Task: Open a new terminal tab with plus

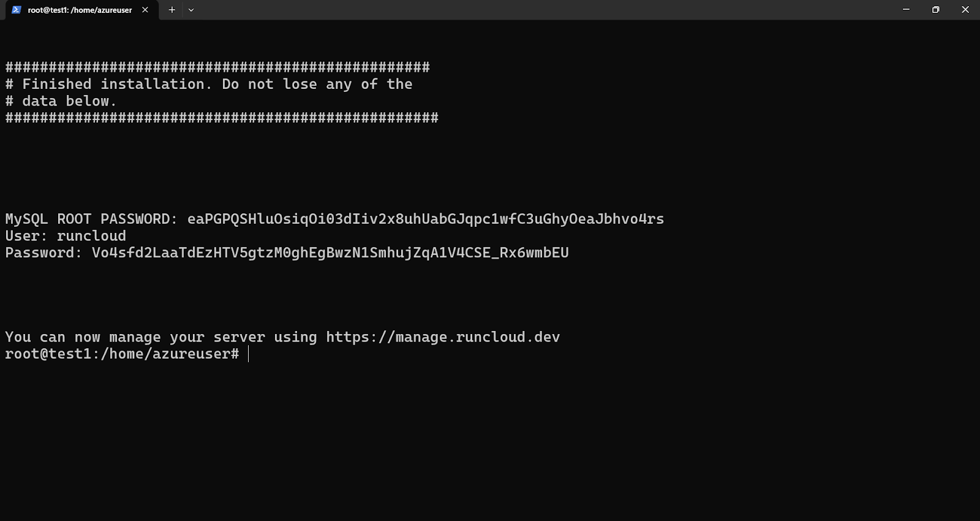Action: (172, 10)
